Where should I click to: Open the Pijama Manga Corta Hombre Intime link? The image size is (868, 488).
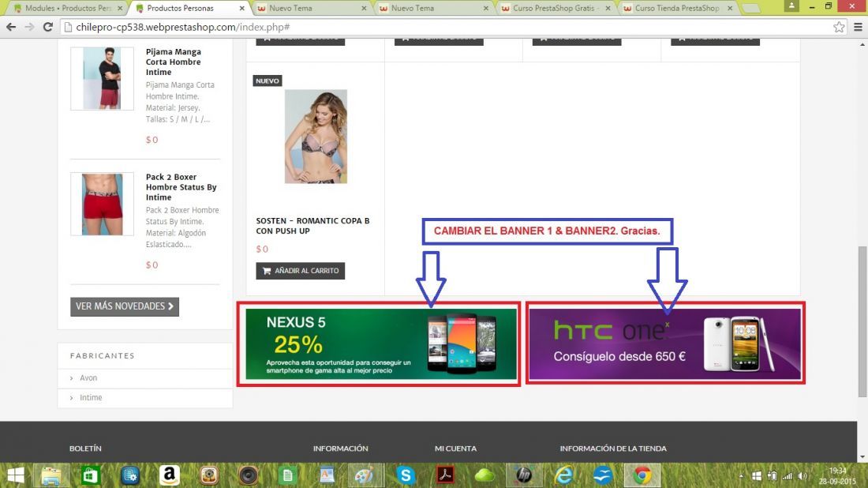pyautogui.click(x=174, y=62)
